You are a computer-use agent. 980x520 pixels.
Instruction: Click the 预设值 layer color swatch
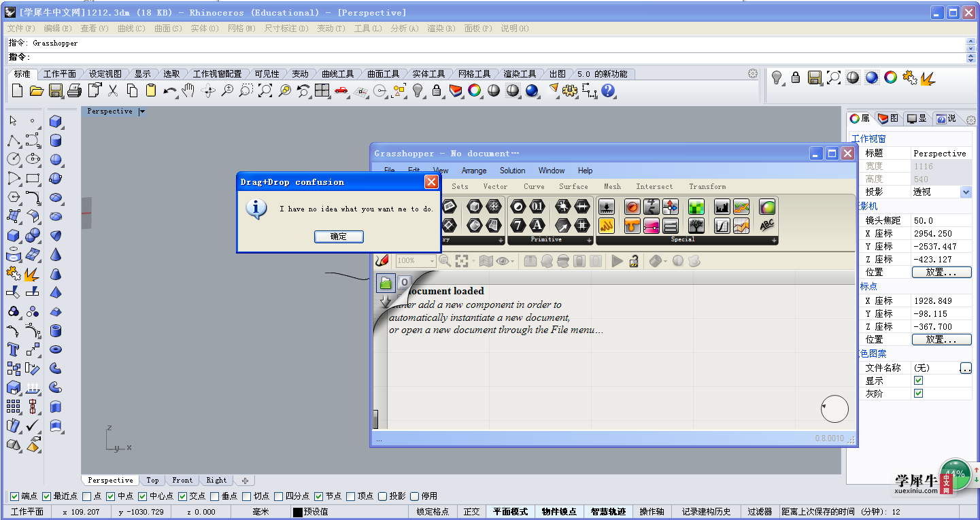[297, 513]
